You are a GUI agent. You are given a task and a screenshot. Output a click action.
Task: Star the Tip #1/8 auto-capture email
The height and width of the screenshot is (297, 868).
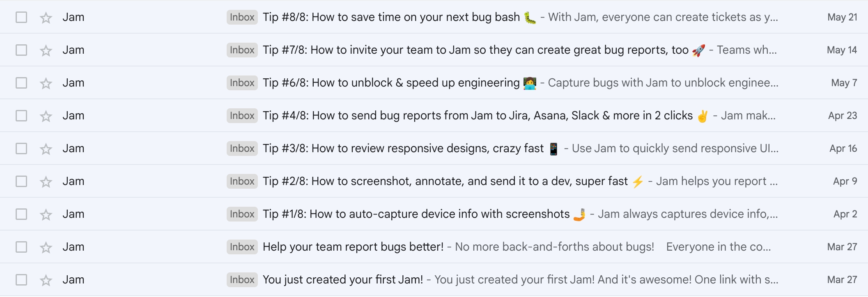coord(46,215)
